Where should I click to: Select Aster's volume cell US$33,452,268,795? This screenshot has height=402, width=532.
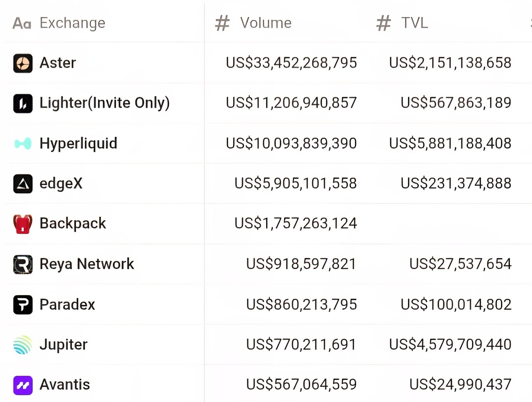coord(291,63)
